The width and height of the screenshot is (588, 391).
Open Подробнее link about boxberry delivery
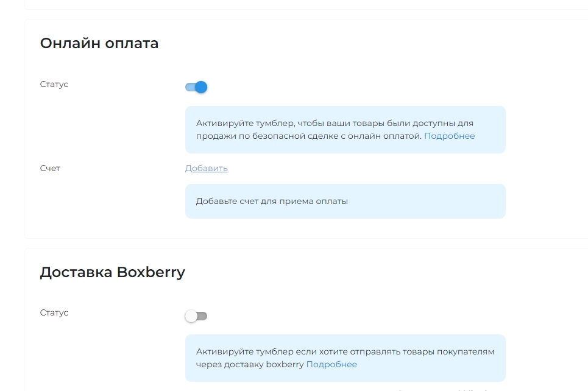pos(331,364)
